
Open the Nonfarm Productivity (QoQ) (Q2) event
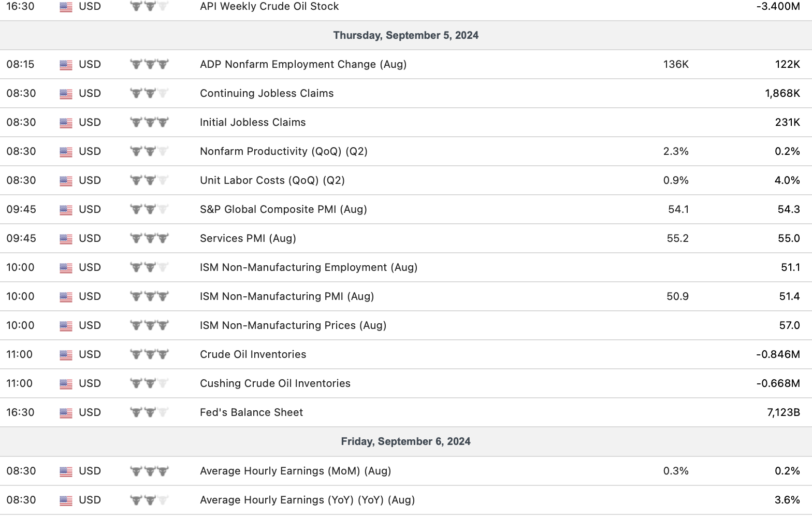(283, 152)
